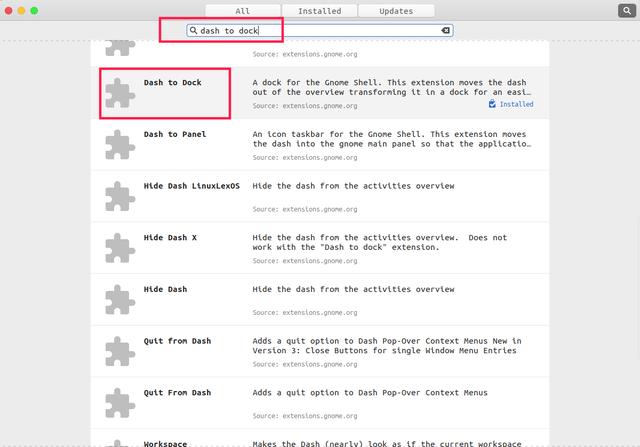Screen dimensions: 640x447
Task: Click the search field containing 'dash to dock'
Action: (x=320, y=31)
